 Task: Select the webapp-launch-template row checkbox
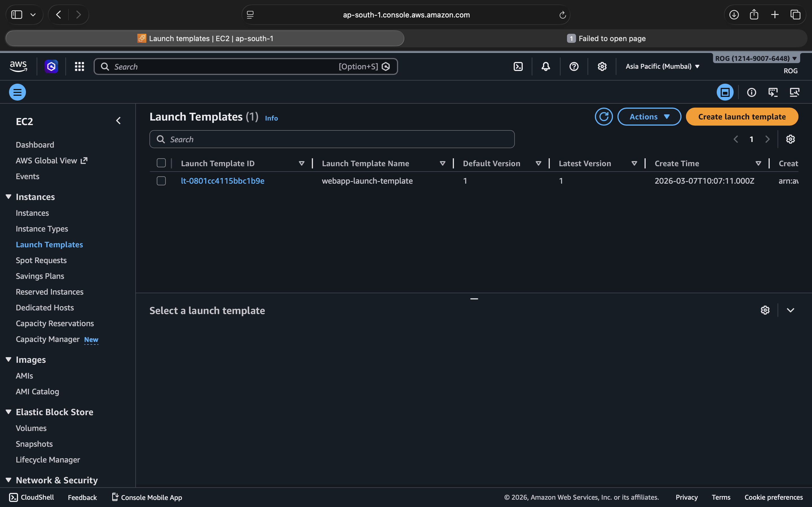(161, 181)
